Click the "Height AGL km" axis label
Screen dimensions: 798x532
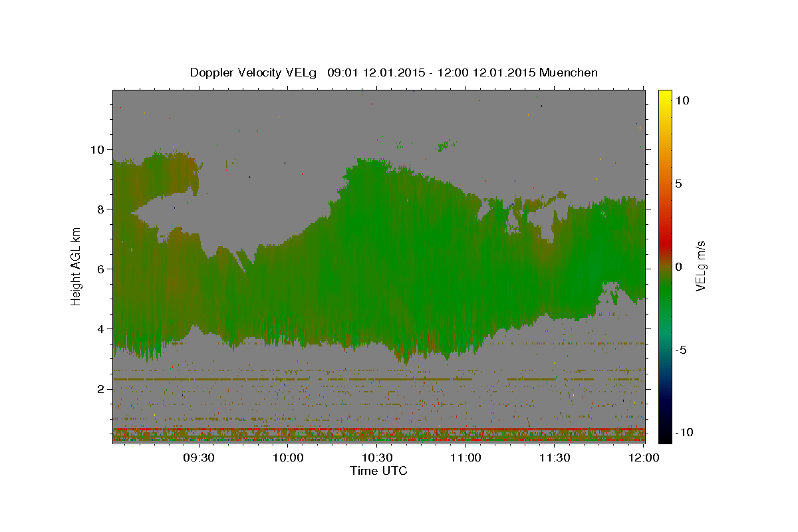(x=76, y=266)
